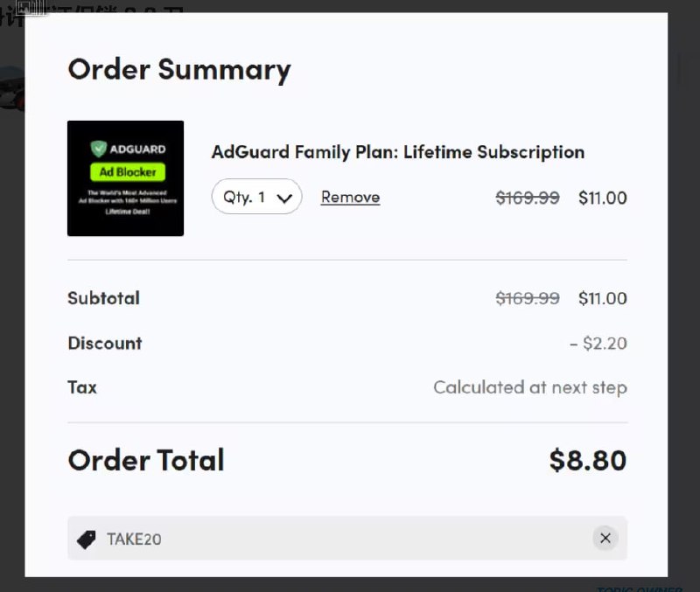Screen dimensions: 700x592
Task: Click the TAKE20 coupon label text
Action: click(133, 539)
